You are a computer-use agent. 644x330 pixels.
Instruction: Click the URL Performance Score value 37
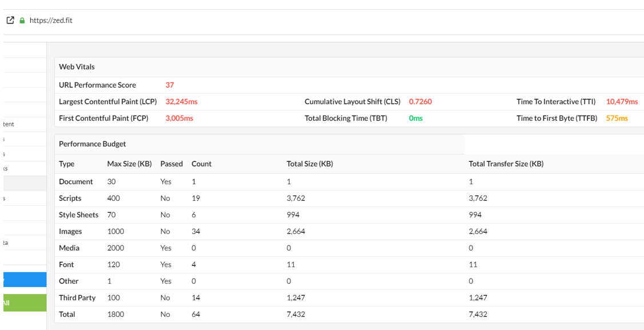[170, 85]
